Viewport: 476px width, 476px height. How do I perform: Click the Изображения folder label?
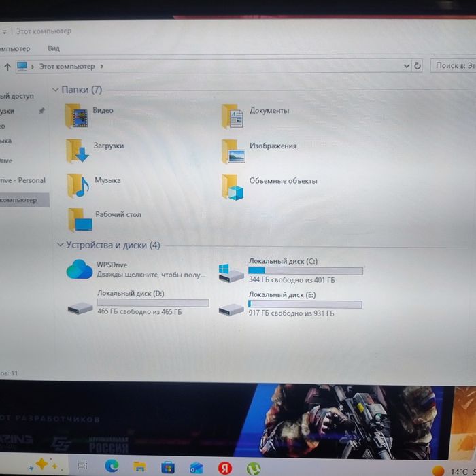[x=273, y=146]
